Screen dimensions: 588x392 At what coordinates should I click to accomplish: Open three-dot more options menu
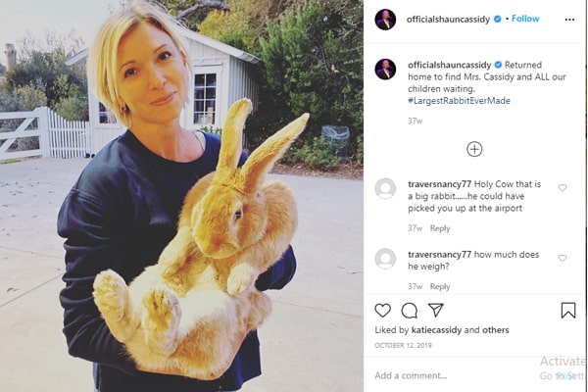(569, 20)
